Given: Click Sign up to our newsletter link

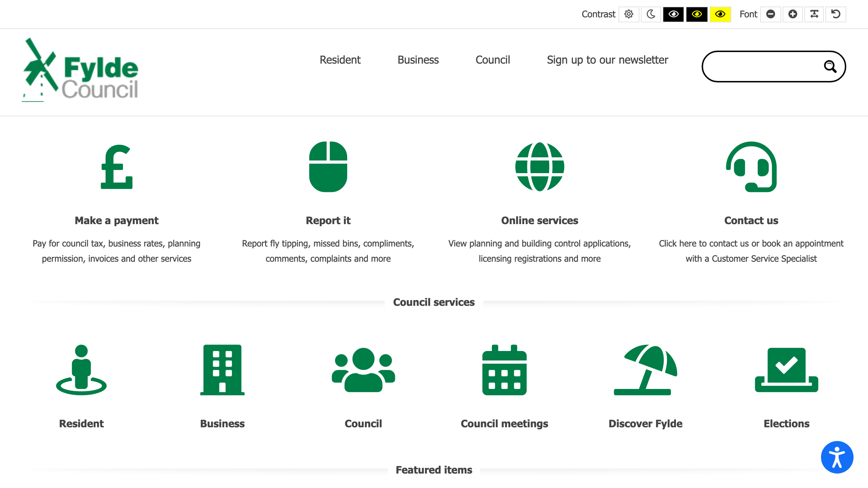Looking at the screenshot, I should pos(607,60).
